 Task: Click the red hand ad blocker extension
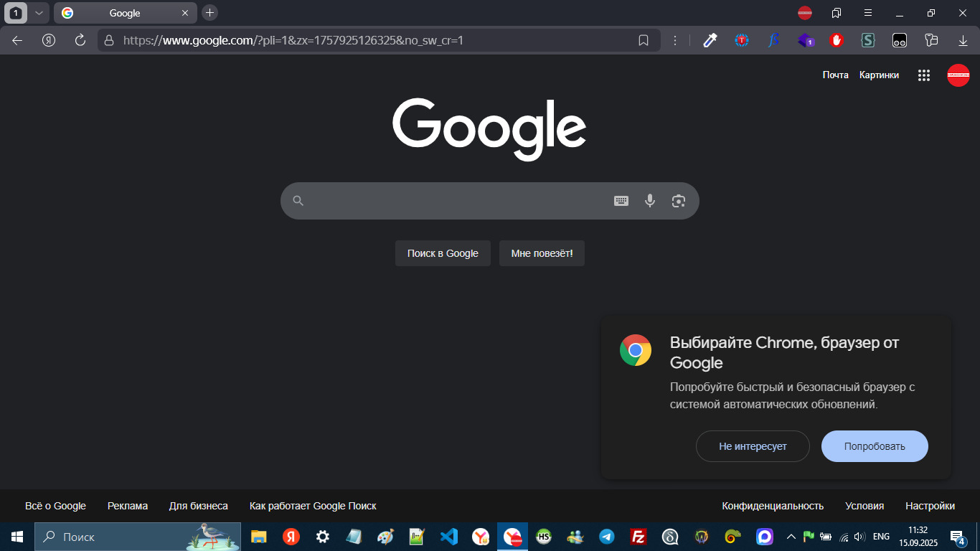click(837, 40)
